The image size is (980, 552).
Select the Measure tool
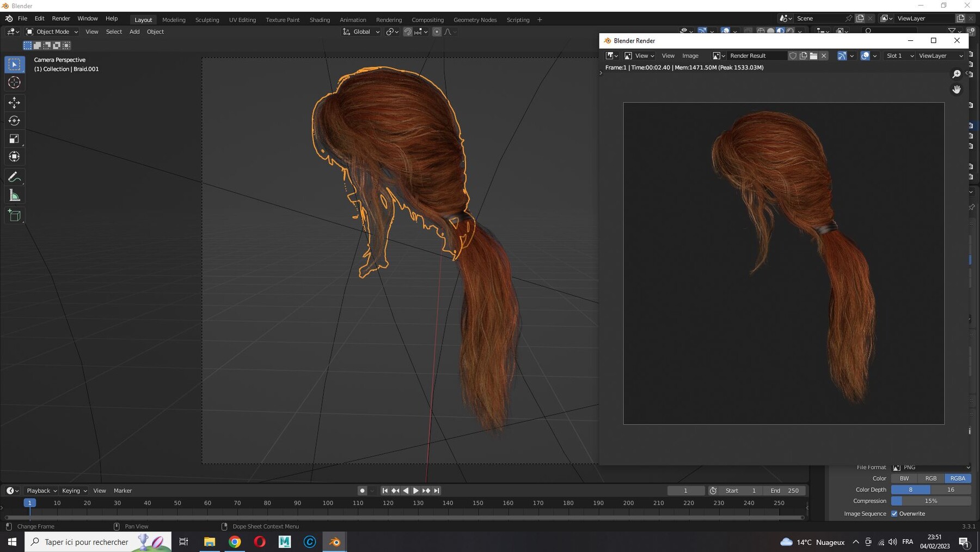(x=15, y=196)
